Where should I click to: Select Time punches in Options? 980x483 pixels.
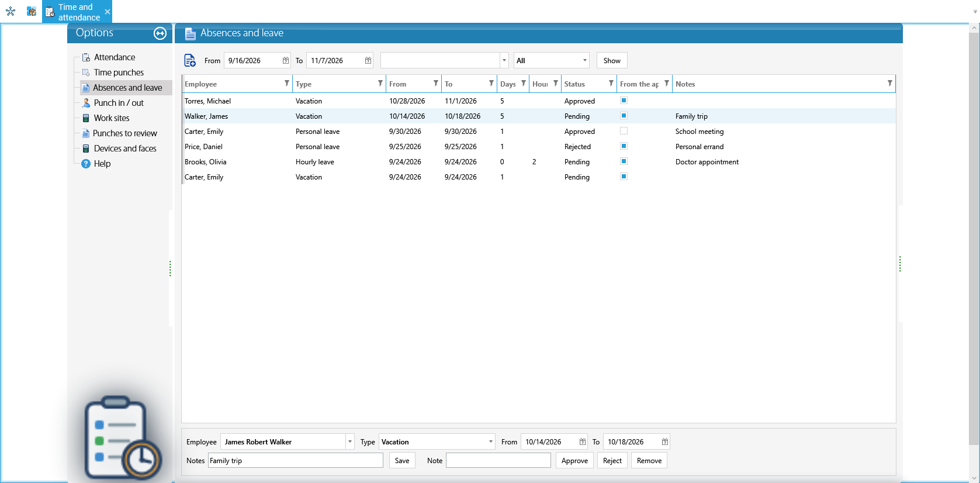(x=119, y=73)
